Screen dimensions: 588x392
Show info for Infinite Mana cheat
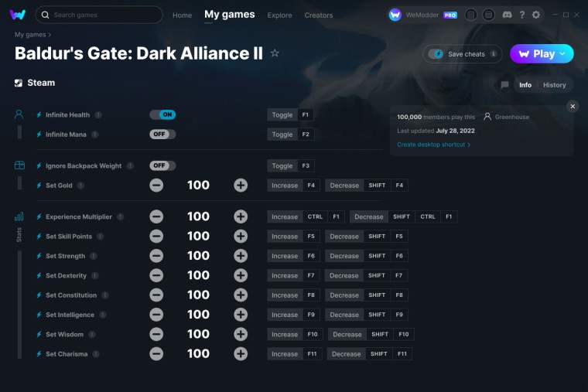coord(95,135)
